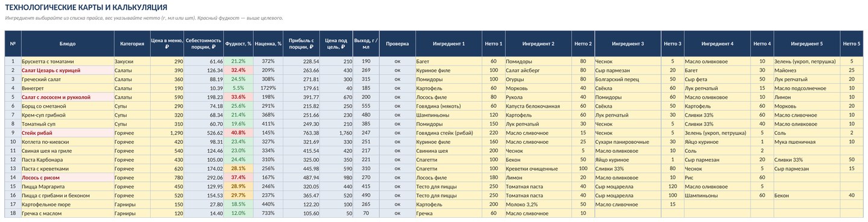The height and width of the screenshot is (222, 868).
Task: Select the 'Закуски' category cell
Action: (x=132, y=61)
